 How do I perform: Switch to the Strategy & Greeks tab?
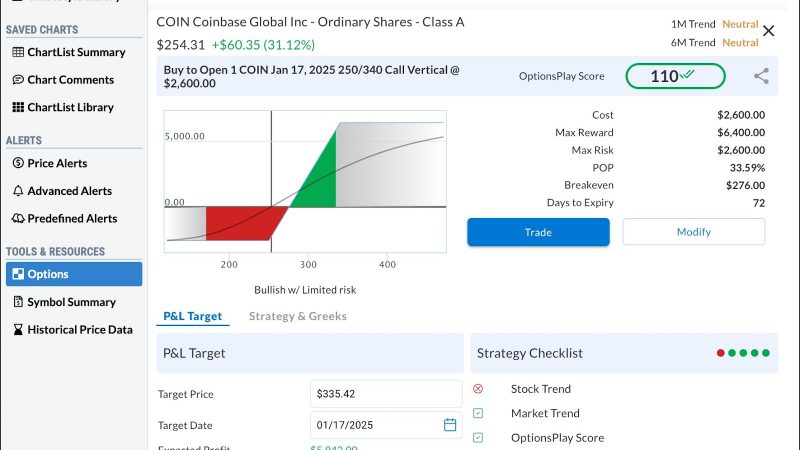(x=297, y=316)
